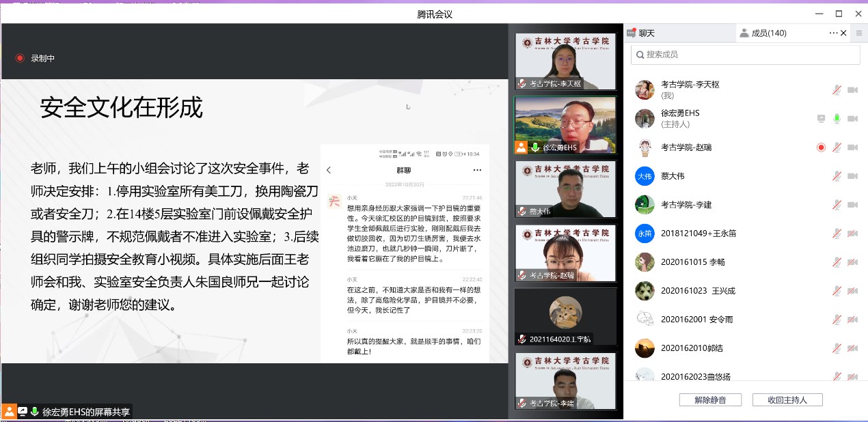868x422 pixels.
Task: Click the red recording indicator icon
Action: click(x=20, y=58)
